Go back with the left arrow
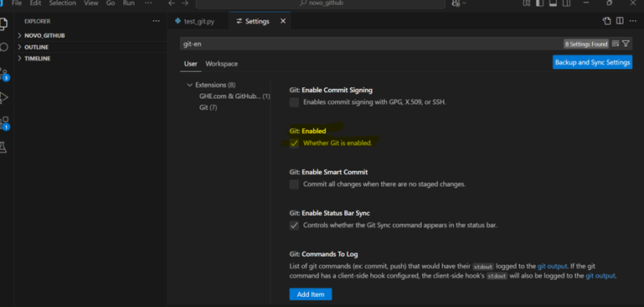Image resolution: width=644 pixels, height=307 pixels. tap(172, 3)
